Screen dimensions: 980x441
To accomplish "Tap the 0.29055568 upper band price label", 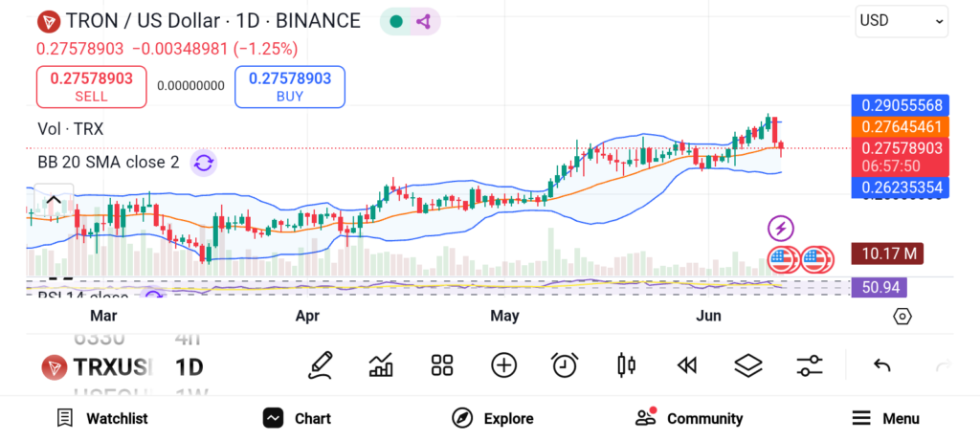I will [900, 105].
